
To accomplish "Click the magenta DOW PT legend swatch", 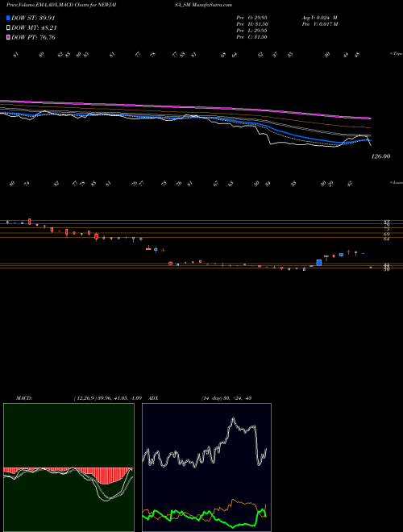I will [x=8, y=37].
